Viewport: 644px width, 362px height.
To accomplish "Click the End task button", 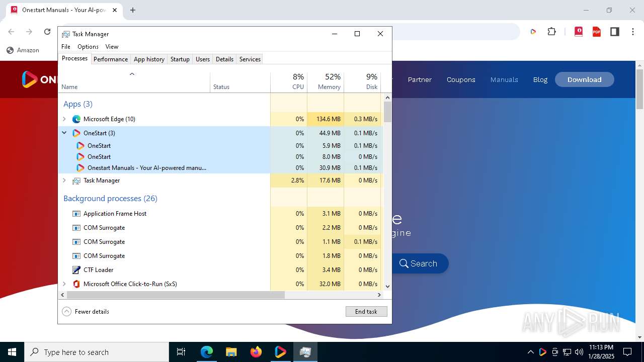I will pyautogui.click(x=366, y=312).
